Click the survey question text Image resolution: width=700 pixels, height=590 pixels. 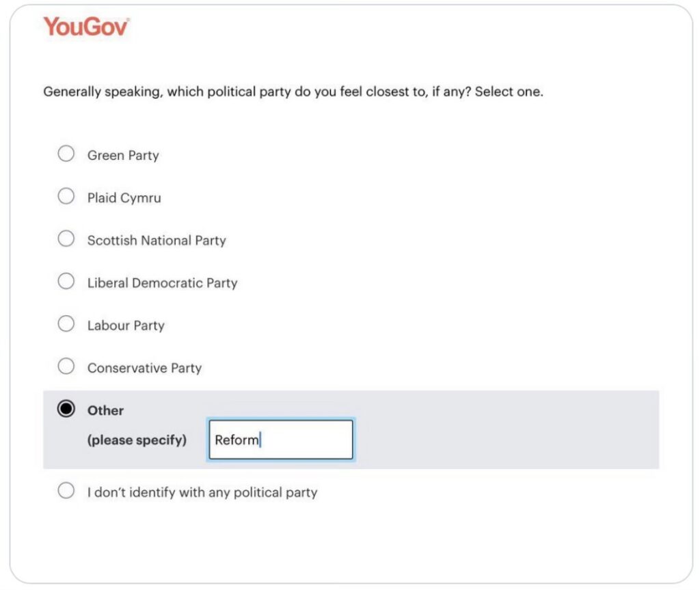click(293, 92)
